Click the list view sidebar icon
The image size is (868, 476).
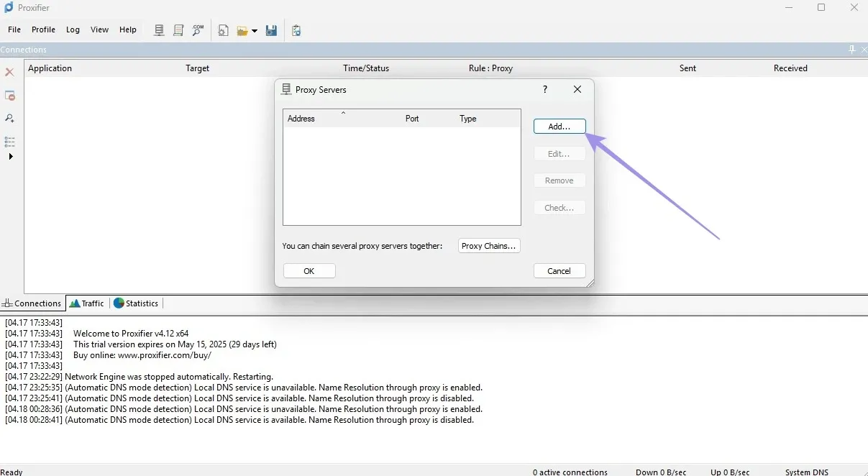[x=10, y=141]
